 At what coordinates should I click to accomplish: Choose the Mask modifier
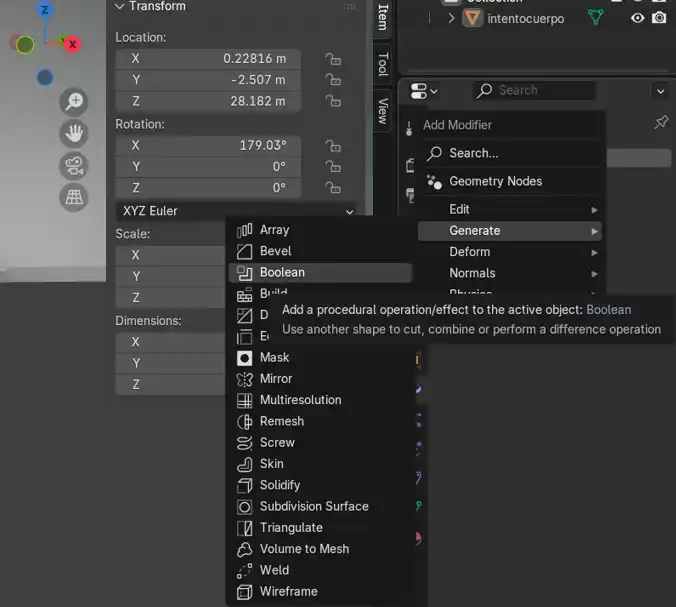(x=320, y=357)
